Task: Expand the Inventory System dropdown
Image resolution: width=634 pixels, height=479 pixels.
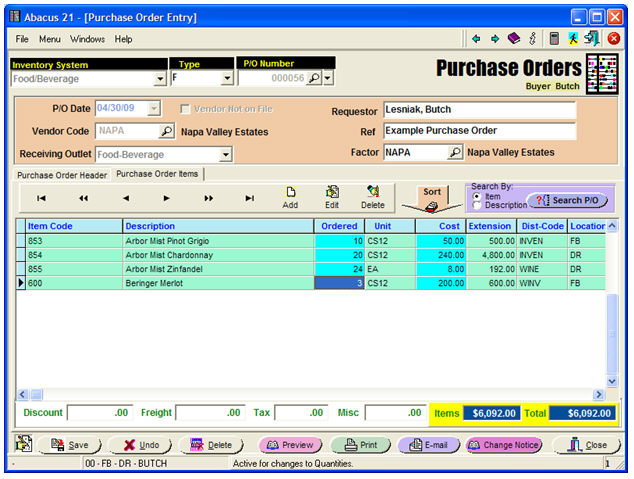Action: pos(160,79)
